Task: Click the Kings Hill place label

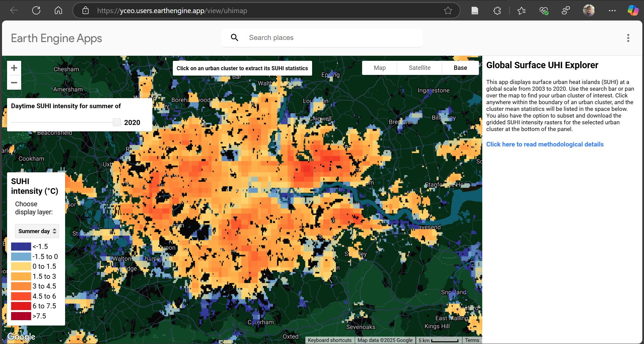Action: [x=437, y=326]
